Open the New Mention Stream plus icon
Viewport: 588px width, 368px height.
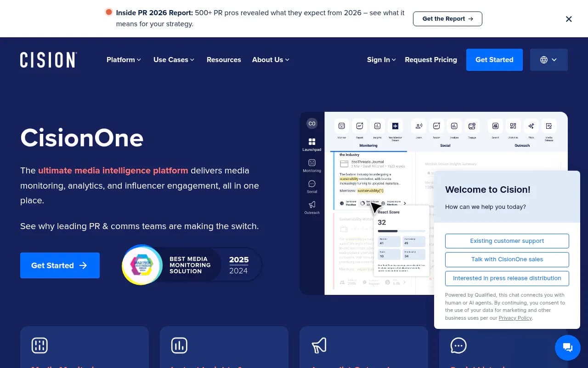pos(395,126)
